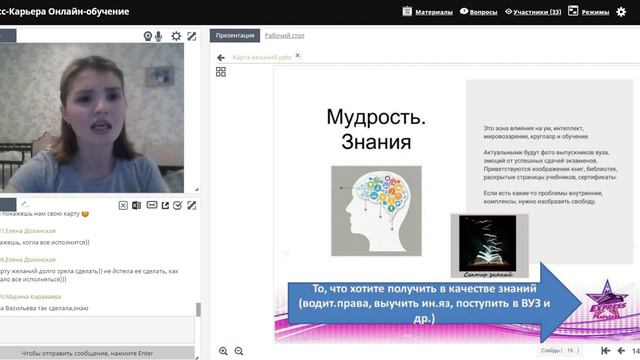
Task: Click the checkmark circle icon in chat toolbar
Action: coord(178,205)
